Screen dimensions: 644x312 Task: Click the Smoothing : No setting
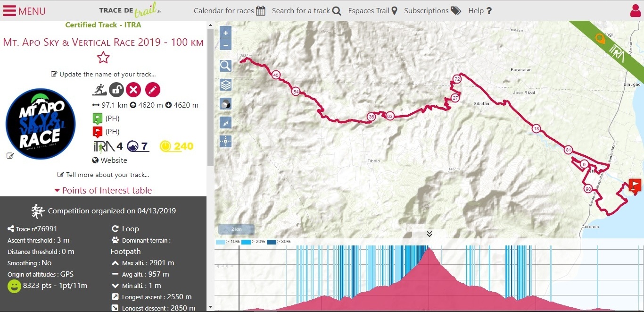click(30, 263)
